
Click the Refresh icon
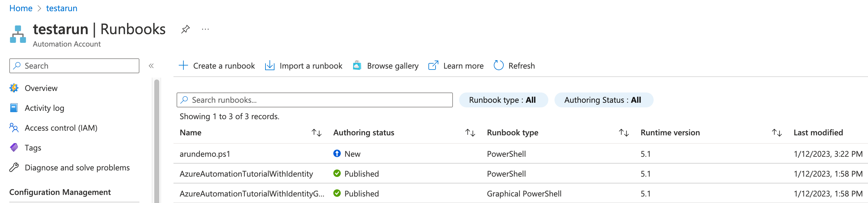[x=498, y=65]
